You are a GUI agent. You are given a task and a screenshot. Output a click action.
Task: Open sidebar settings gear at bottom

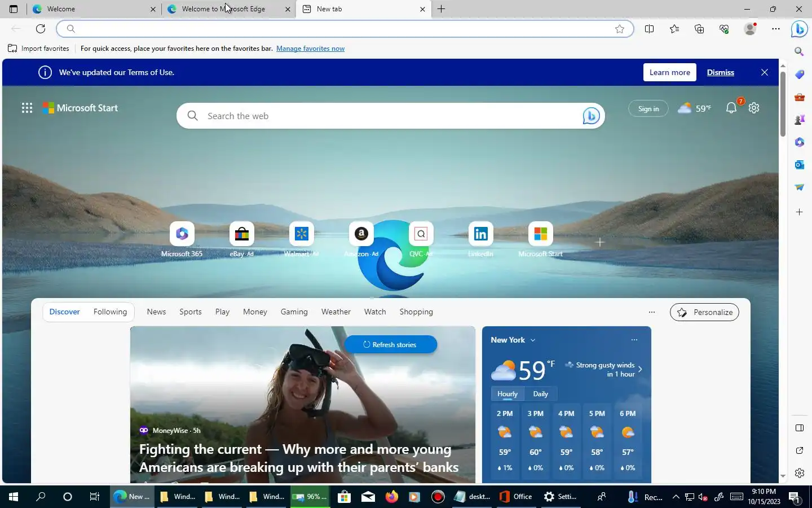799,473
